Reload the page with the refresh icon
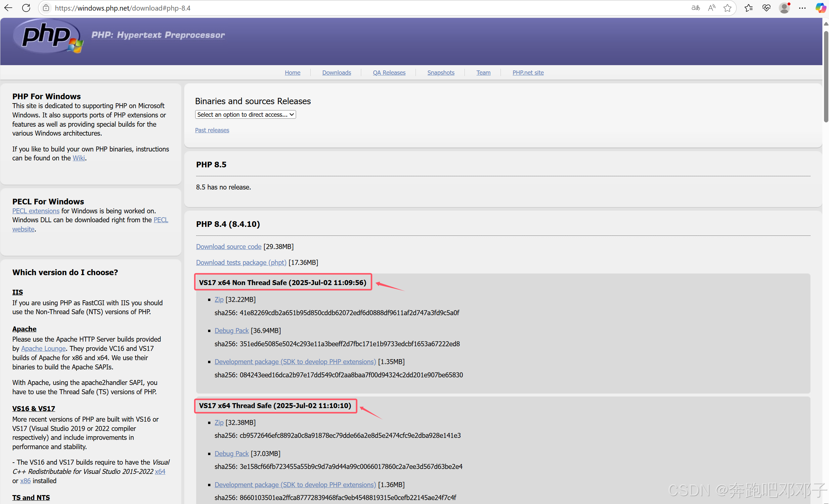Viewport: 829px width, 504px height. [x=26, y=8]
